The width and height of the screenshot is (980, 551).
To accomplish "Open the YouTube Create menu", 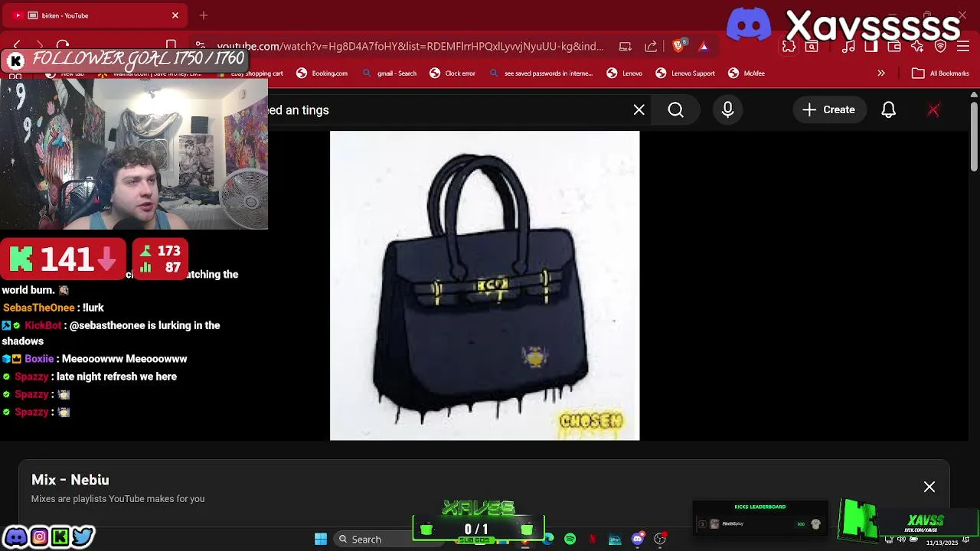I will coord(829,110).
